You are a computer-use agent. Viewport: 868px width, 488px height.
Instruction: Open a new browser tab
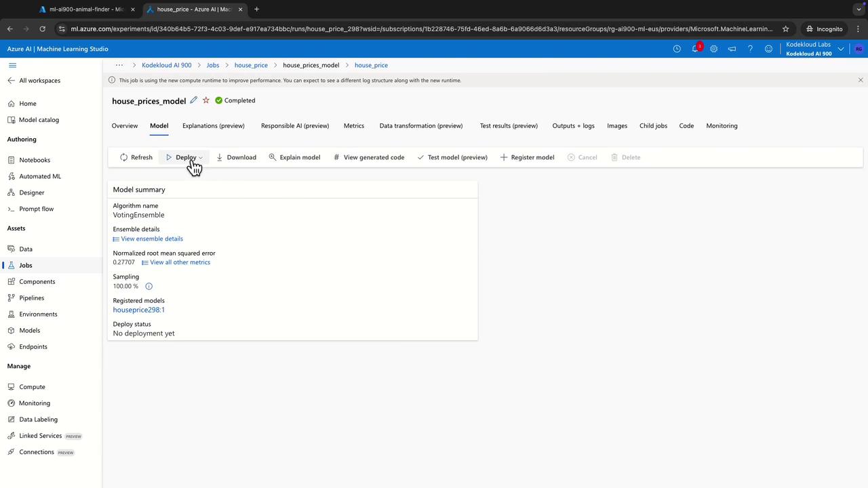256,9
